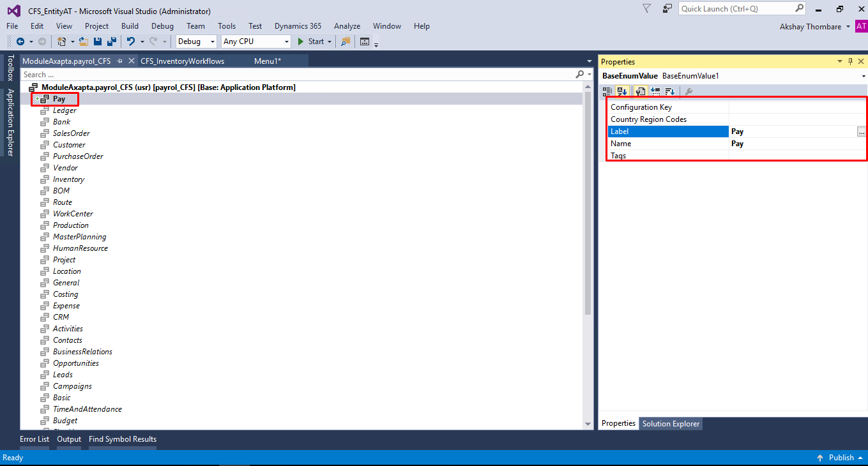
Task: Open the Application Explorer side tab
Action: [x=10, y=122]
